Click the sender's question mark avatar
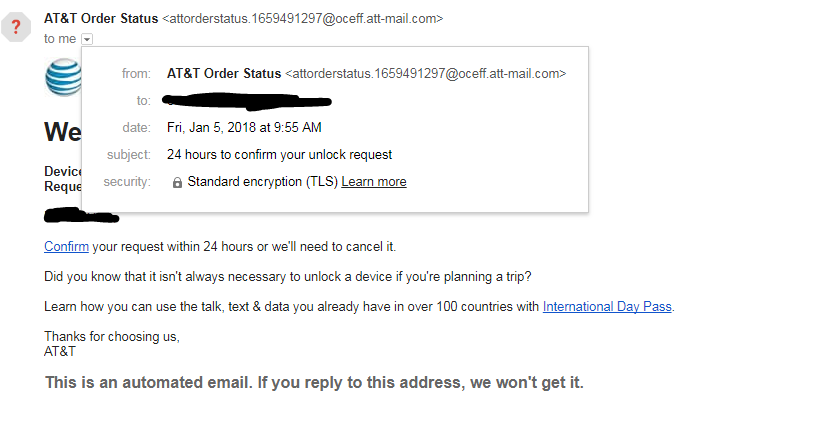The height and width of the screenshot is (427, 821). (16, 27)
